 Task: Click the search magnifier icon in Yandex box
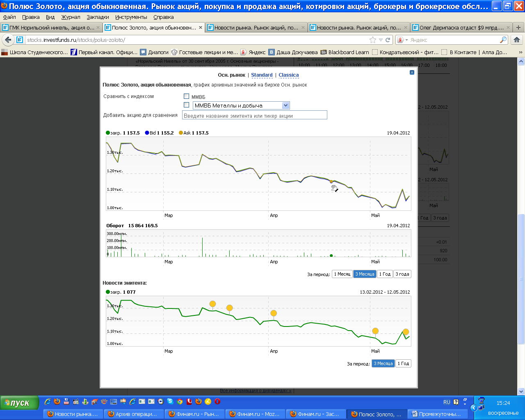click(x=503, y=40)
